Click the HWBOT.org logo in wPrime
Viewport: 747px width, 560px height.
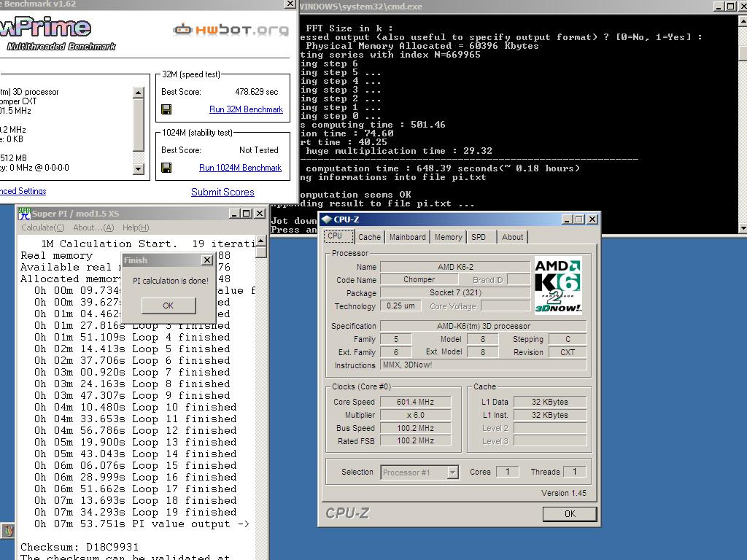pyautogui.click(x=231, y=29)
